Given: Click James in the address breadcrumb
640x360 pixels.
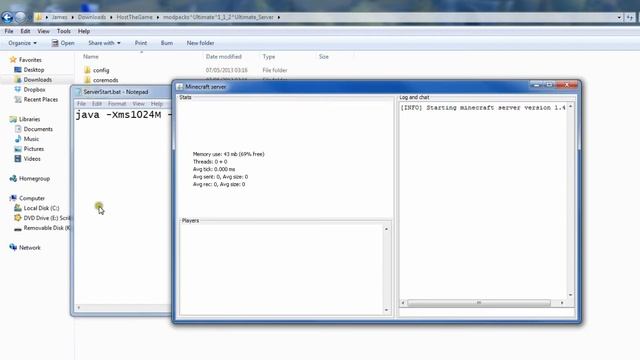Looking at the screenshot, I should pyautogui.click(x=60, y=17).
